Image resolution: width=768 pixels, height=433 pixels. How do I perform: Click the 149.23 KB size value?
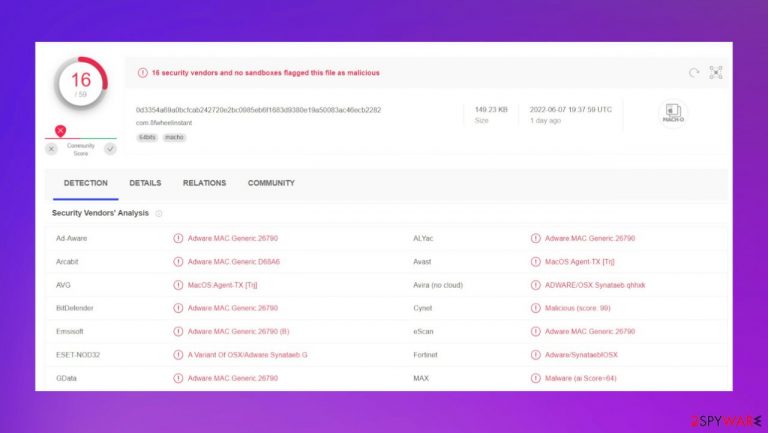tap(491, 110)
